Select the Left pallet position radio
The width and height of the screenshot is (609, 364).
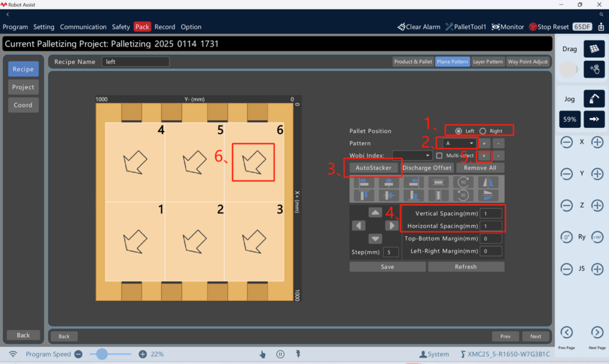coord(459,131)
